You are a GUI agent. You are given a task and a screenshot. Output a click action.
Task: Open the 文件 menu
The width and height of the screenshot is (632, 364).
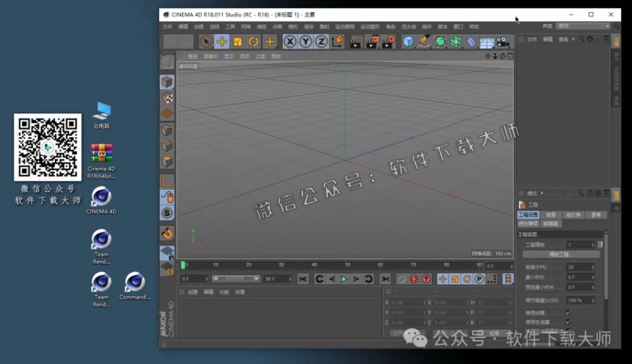[x=167, y=27]
